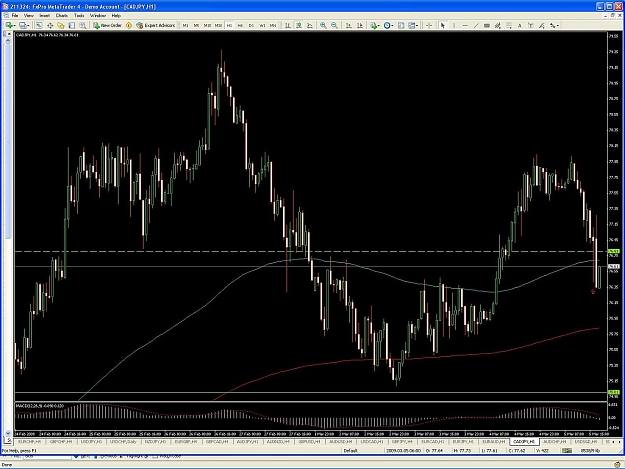Toggle the Expert Advisors button
This screenshot has height=469, width=625.
point(156,25)
